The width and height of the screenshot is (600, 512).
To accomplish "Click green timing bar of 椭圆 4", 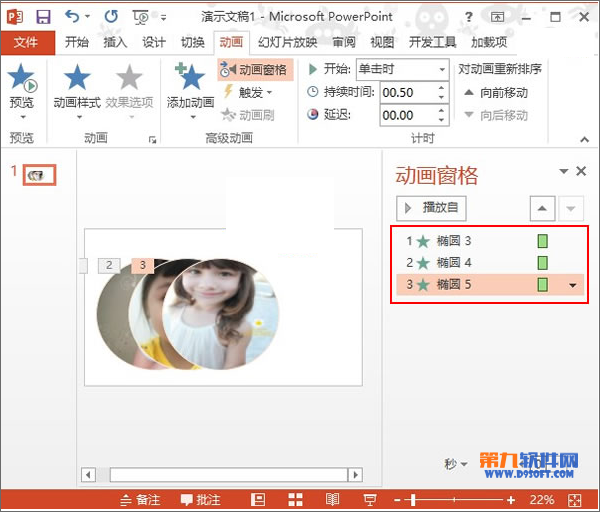I will click(x=543, y=263).
